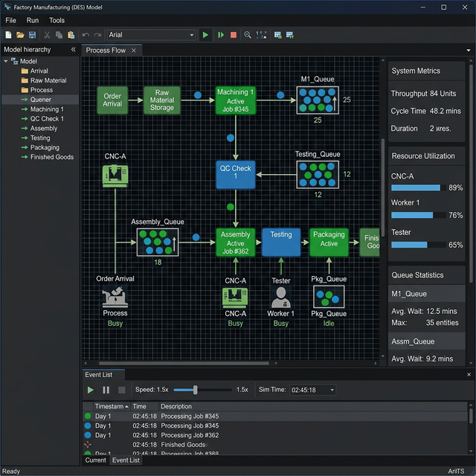Select the CNC-A machine icon on canvas

pos(115,175)
